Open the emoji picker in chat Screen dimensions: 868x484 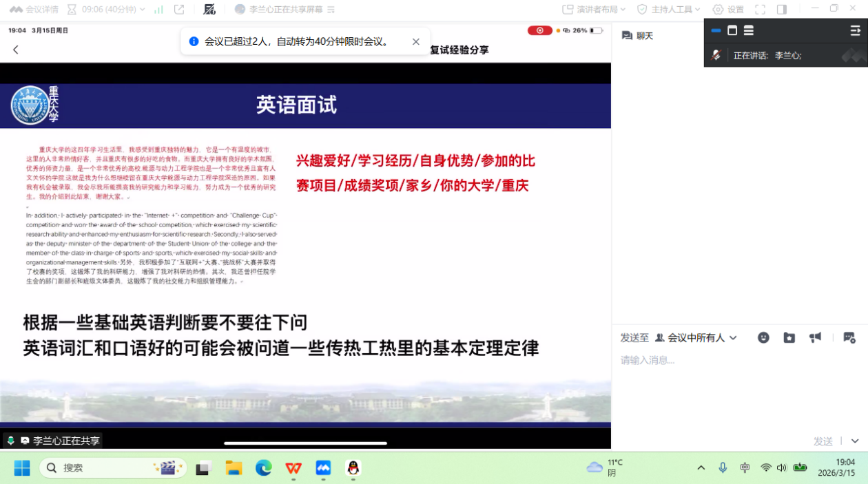coord(763,337)
